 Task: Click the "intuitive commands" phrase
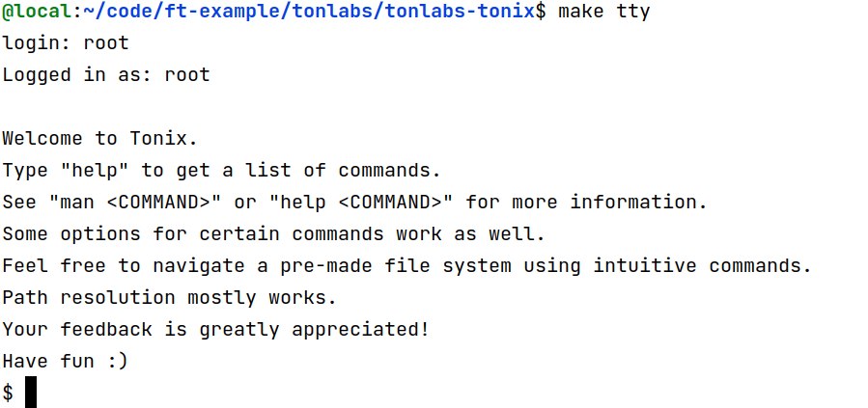[x=703, y=265]
